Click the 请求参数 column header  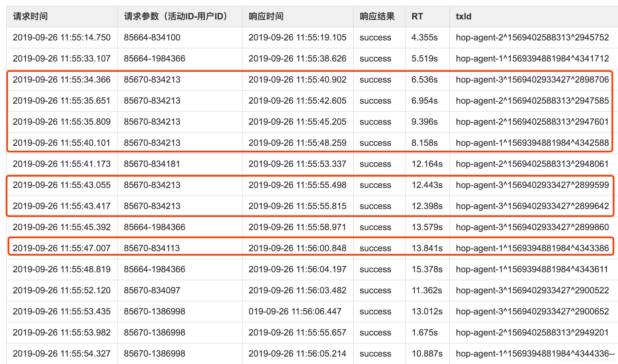click(176, 17)
